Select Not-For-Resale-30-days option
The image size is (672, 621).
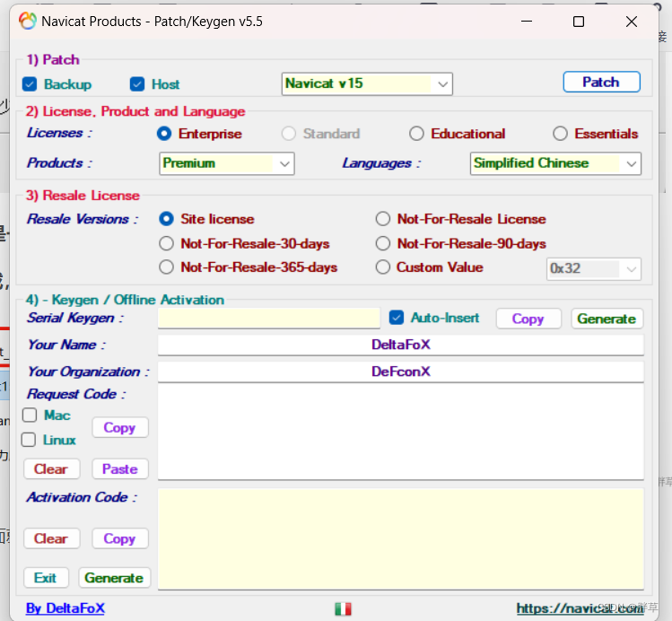[166, 243]
